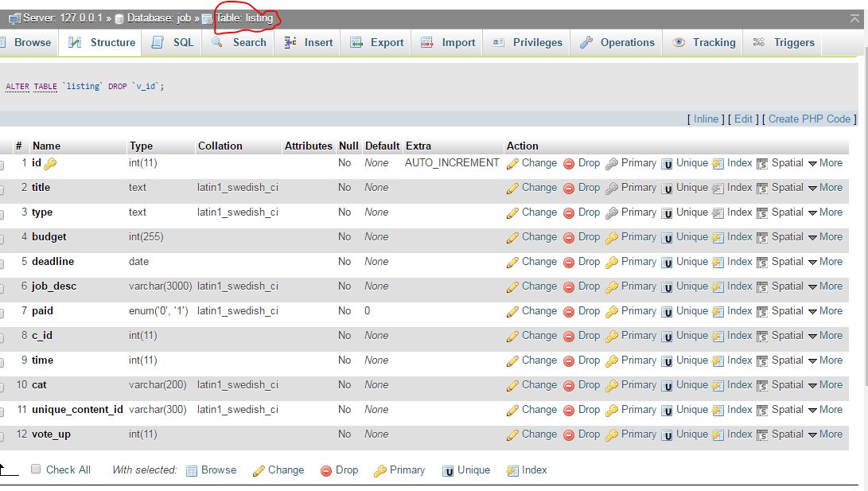Click the Unique icon for job_desc row
The height and width of the screenshot is (491, 868).
coord(667,287)
